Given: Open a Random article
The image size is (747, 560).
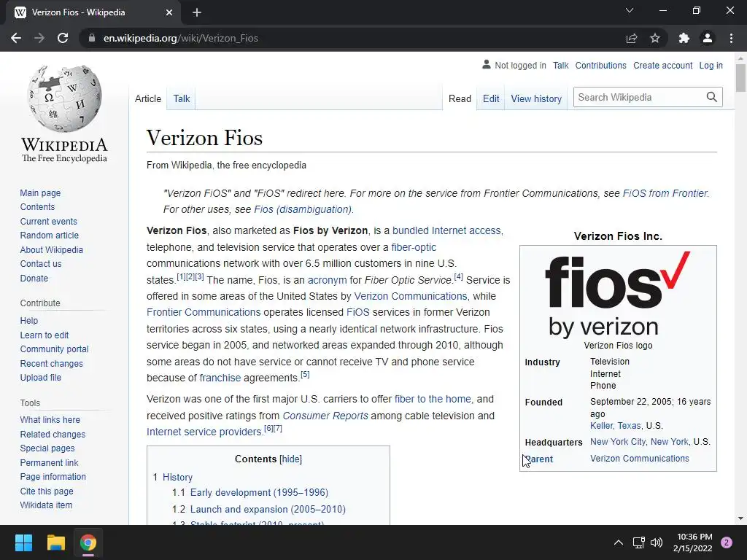Looking at the screenshot, I should tap(49, 236).
